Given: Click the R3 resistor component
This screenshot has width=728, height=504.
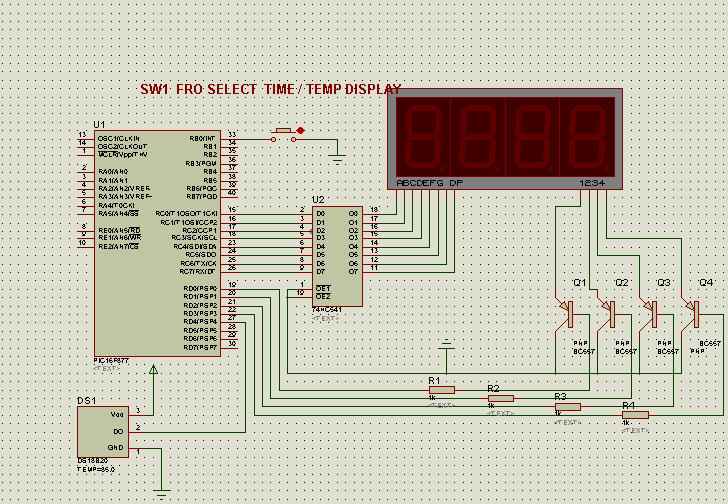Looking at the screenshot, I should click(567, 406).
